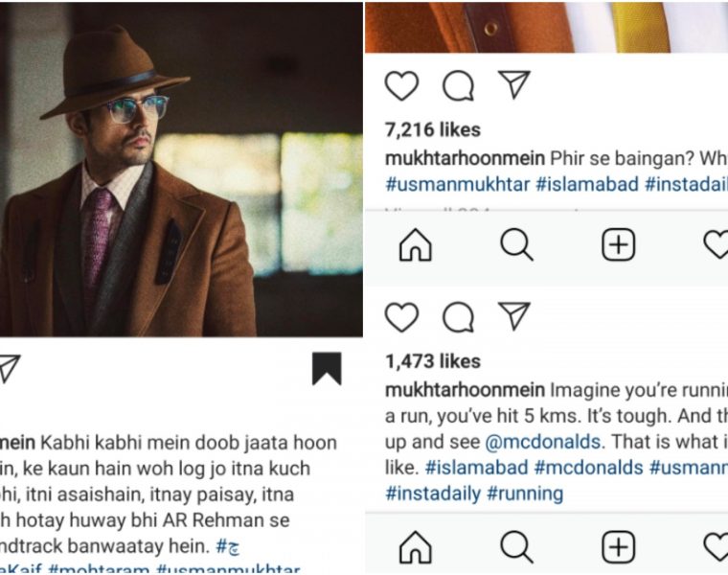Toggle the bookmark on the hat photo post
This screenshot has width=728, height=575.
point(327,368)
